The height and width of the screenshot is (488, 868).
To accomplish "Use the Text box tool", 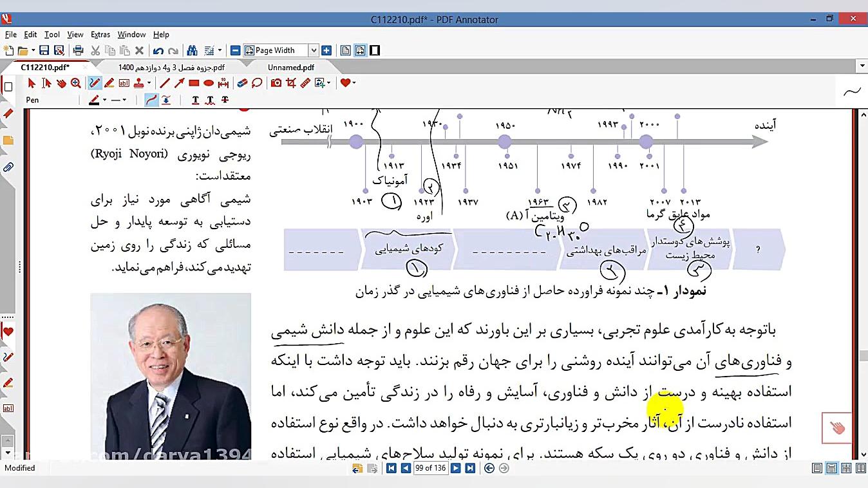I will point(123,82).
